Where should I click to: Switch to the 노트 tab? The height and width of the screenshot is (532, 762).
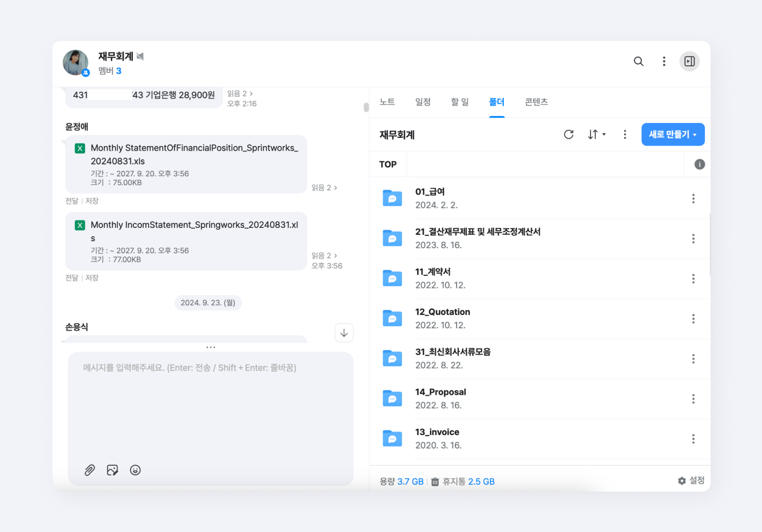[387, 102]
